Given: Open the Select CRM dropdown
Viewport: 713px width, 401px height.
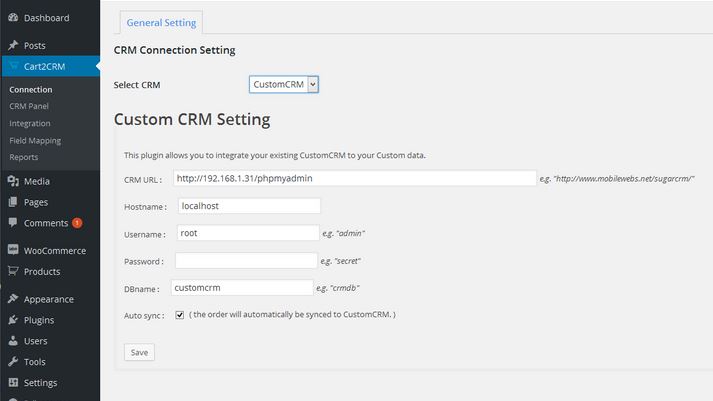Looking at the screenshot, I should (x=284, y=84).
